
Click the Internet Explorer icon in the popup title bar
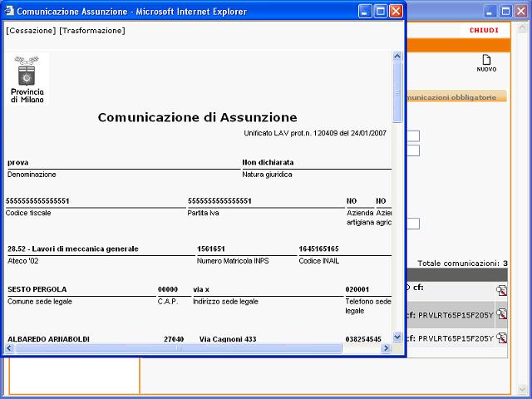(9, 11)
